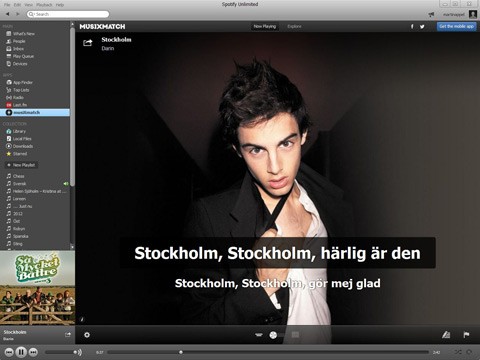
Task: Open the user profile avatar
Action: [473, 14]
